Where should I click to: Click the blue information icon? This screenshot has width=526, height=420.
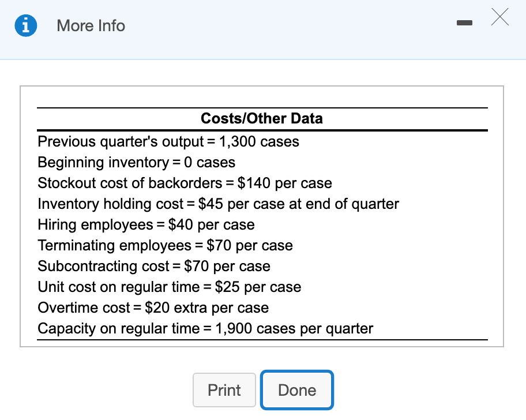point(26,25)
